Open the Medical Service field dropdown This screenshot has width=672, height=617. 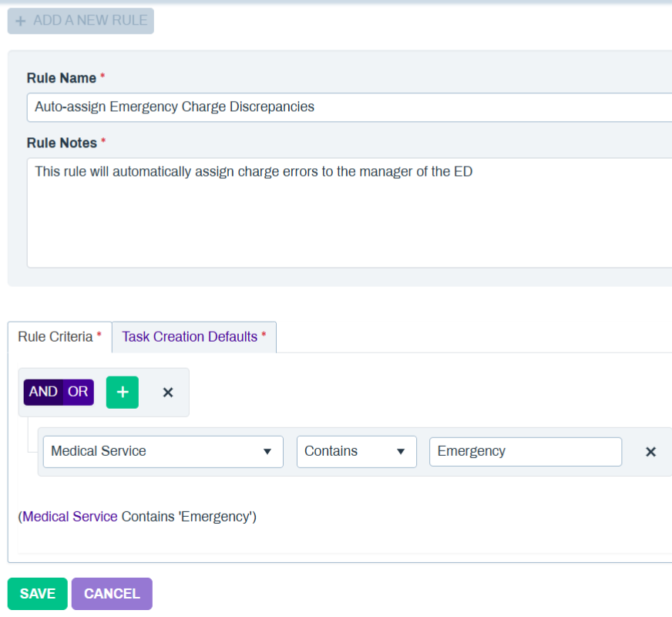click(x=163, y=451)
